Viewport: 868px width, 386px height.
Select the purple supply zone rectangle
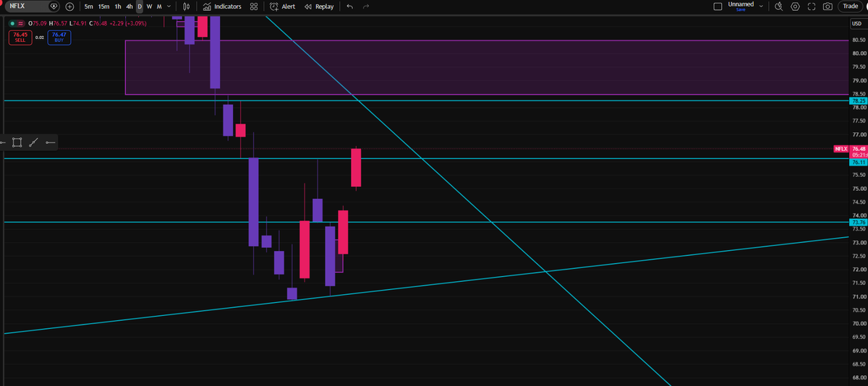[x=485, y=67]
